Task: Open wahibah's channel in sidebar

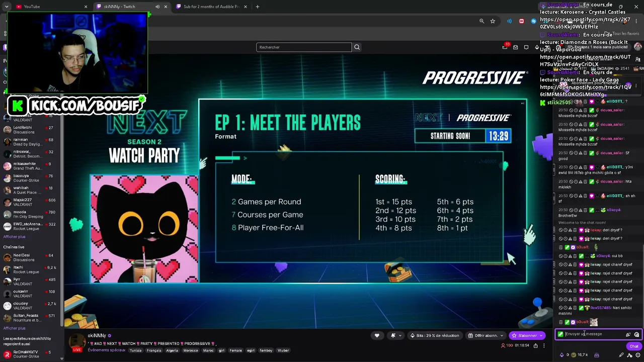Action: coord(30,190)
